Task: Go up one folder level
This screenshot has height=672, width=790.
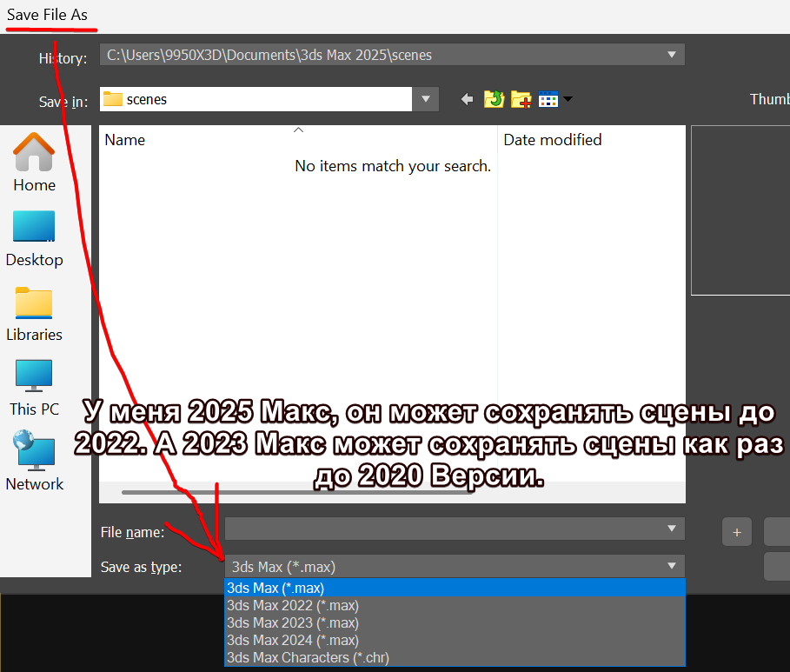Action: coord(494,99)
